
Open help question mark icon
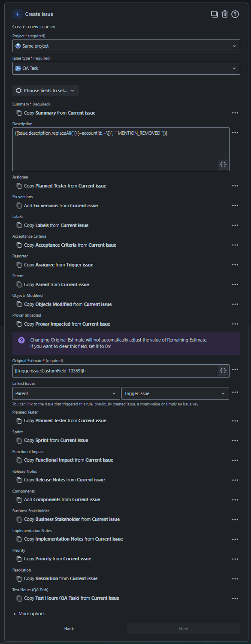pyautogui.click(x=235, y=14)
